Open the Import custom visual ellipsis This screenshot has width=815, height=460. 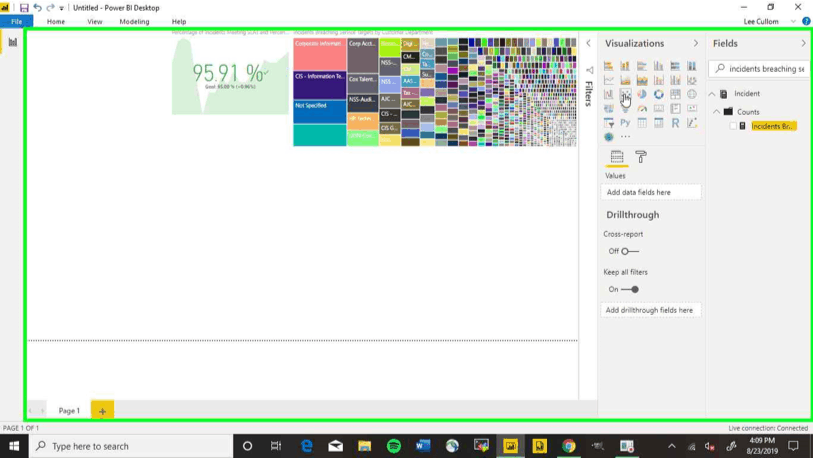click(x=625, y=137)
